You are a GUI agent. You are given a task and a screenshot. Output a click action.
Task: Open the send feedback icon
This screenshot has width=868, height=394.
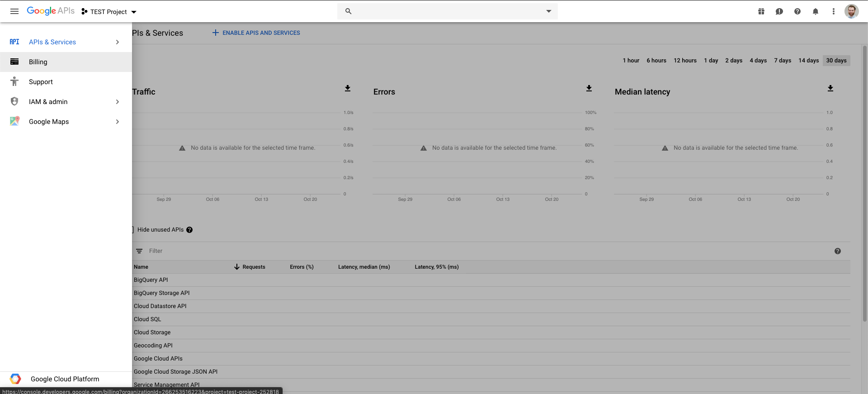click(779, 11)
